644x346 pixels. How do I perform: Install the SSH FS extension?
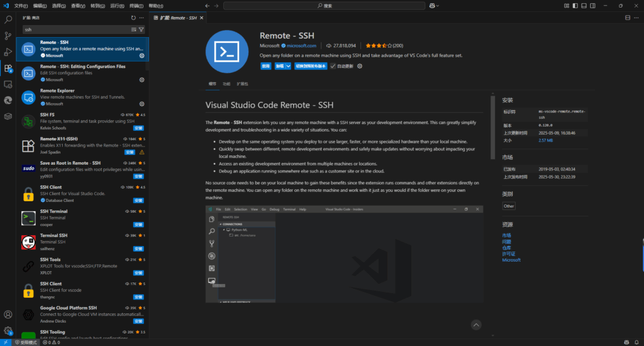pos(138,128)
